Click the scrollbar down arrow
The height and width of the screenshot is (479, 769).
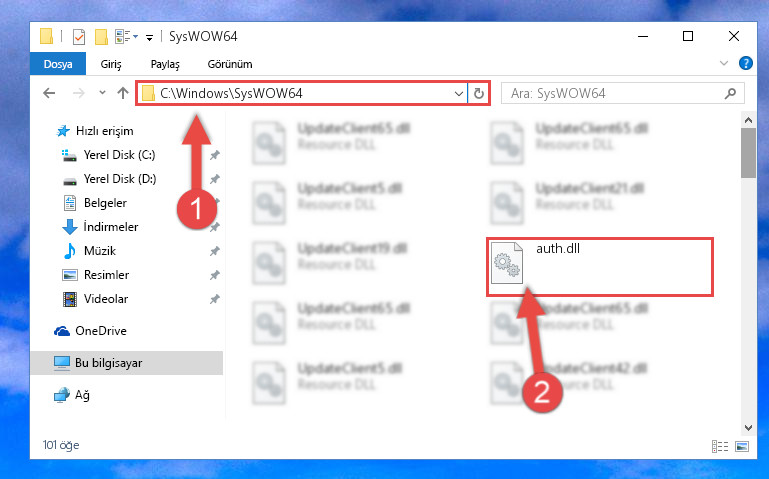pyautogui.click(x=748, y=428)
